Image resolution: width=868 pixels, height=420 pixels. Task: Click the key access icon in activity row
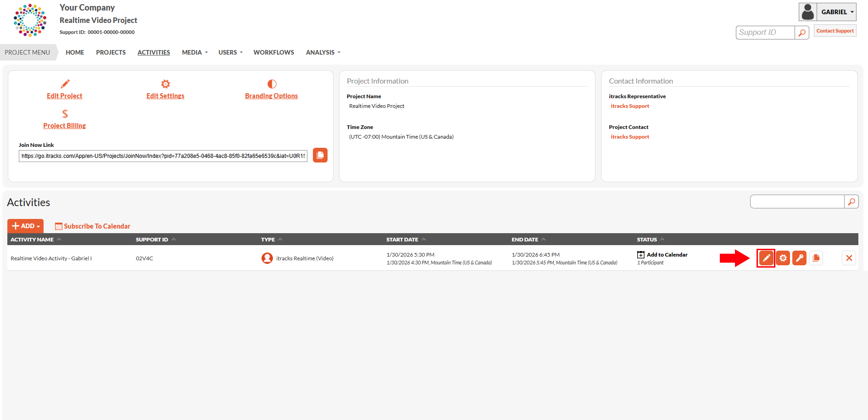799,258
